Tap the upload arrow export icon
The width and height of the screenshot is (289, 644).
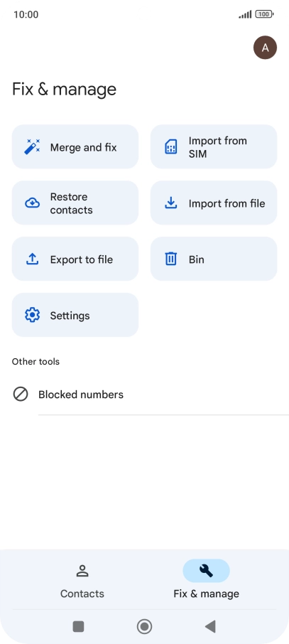coord(32,259)
